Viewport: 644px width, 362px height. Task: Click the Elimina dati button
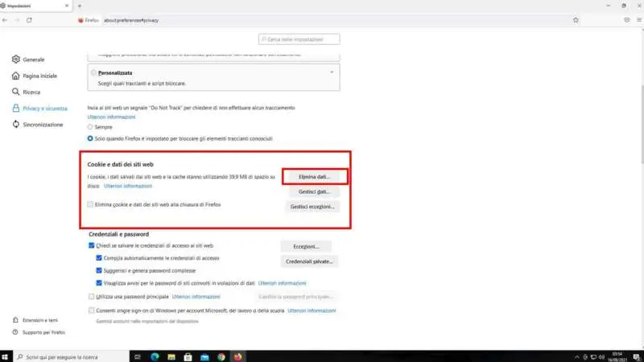tap(315, 177)
